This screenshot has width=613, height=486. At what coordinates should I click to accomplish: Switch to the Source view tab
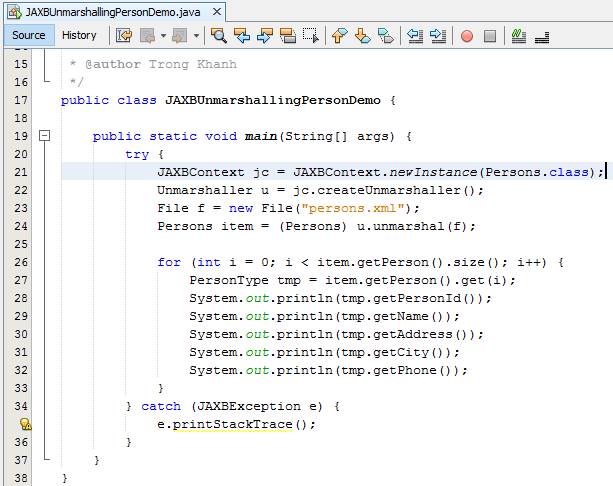(29, 35)
